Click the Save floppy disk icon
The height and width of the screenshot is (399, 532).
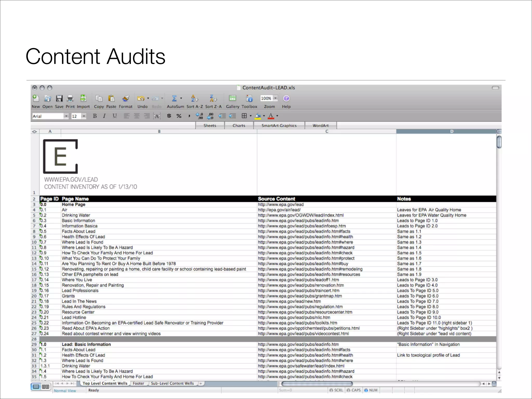(59, 98)
